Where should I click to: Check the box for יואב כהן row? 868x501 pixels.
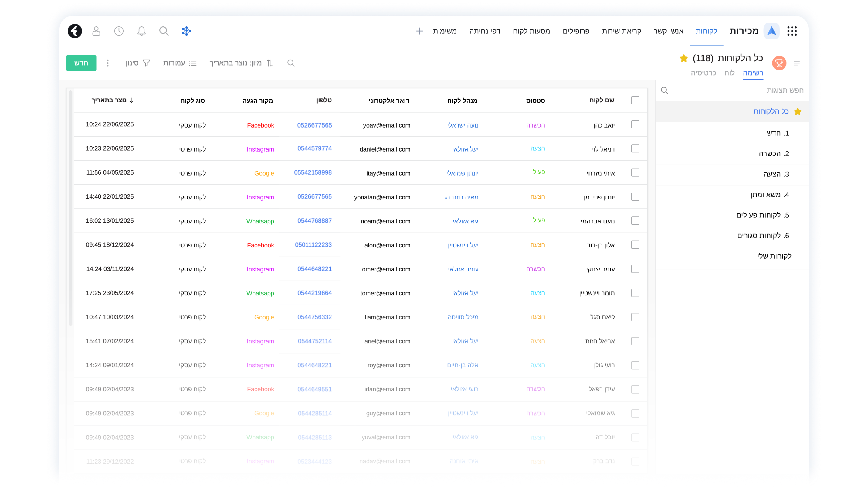pos(635,124)
